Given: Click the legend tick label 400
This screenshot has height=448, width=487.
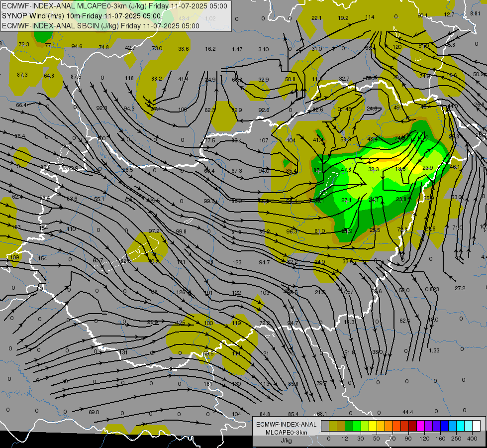Looking at the screenshot, I should pos(472,439).
